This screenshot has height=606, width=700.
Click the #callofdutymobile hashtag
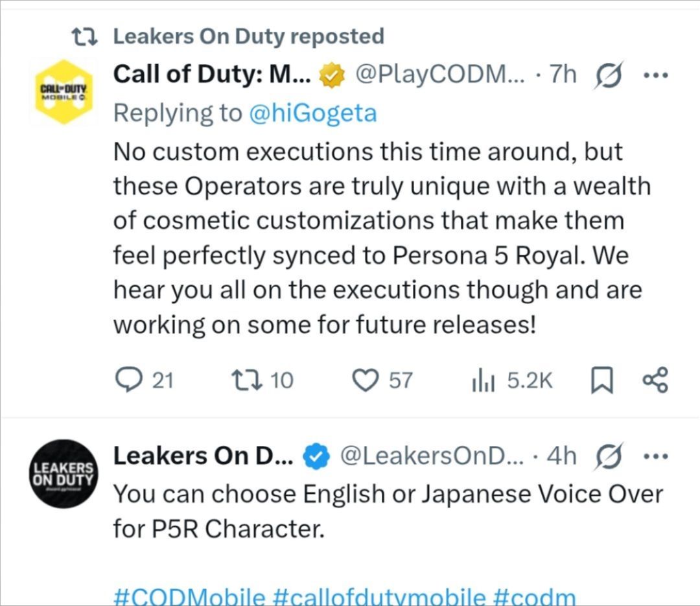[379, 597]
